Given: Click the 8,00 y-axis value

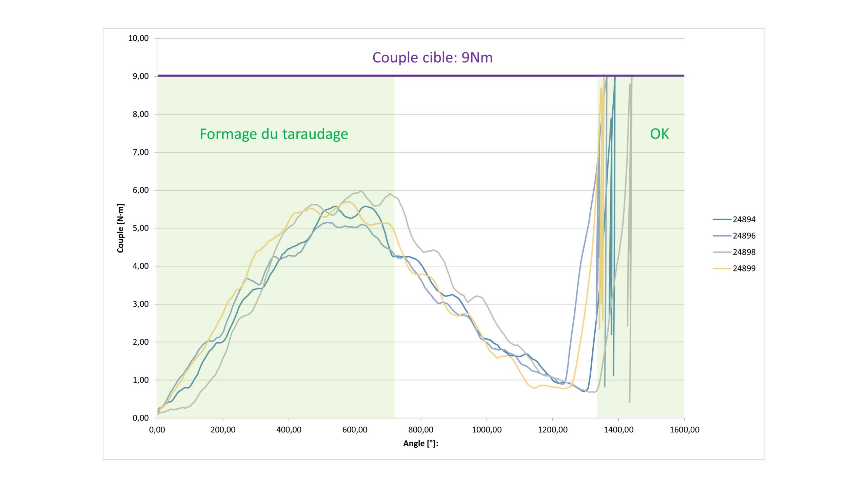Looking at the screenshot, I should (140, 114).
